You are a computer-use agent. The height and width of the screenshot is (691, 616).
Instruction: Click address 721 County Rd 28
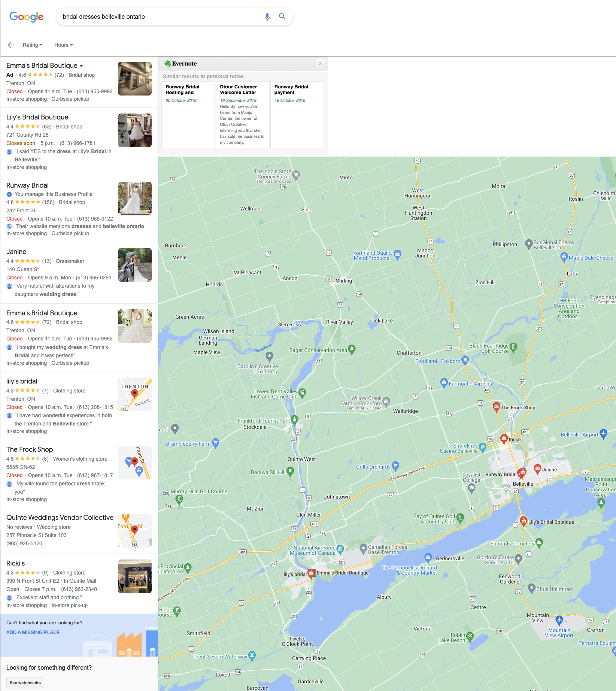point(27,135)
